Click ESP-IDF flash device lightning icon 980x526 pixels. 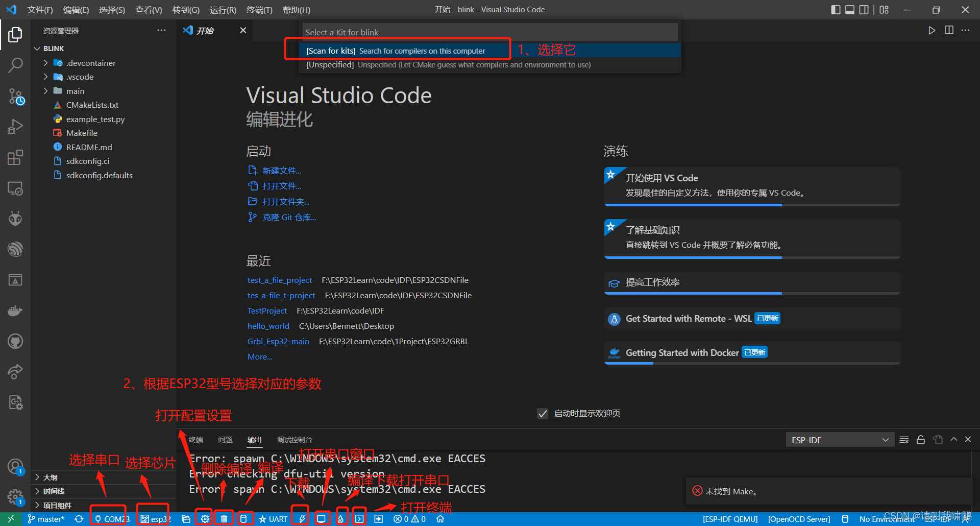(302, 519)
